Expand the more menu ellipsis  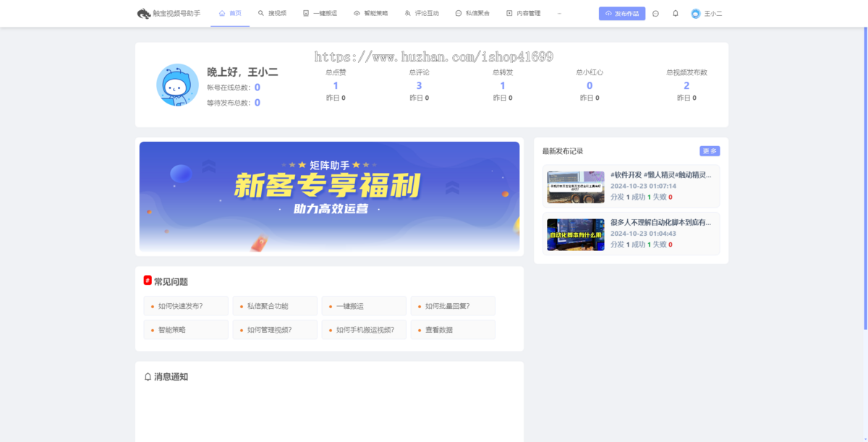(559, 13)
